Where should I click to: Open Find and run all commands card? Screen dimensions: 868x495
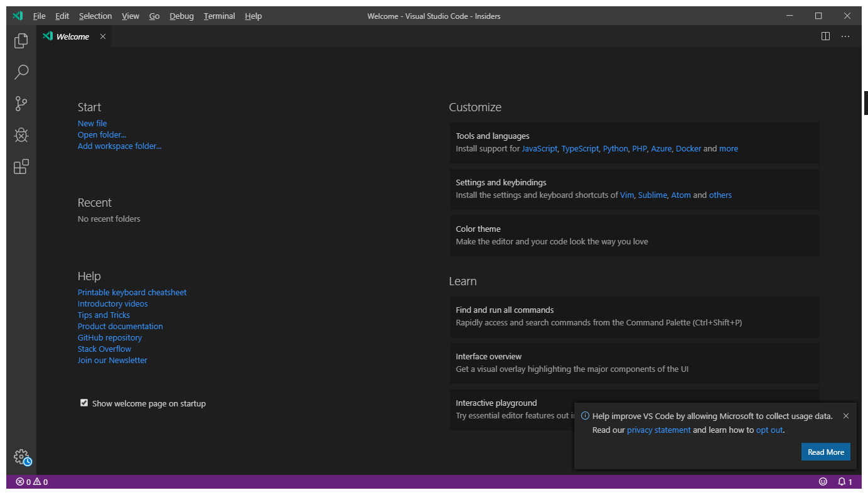click(635, 317)
